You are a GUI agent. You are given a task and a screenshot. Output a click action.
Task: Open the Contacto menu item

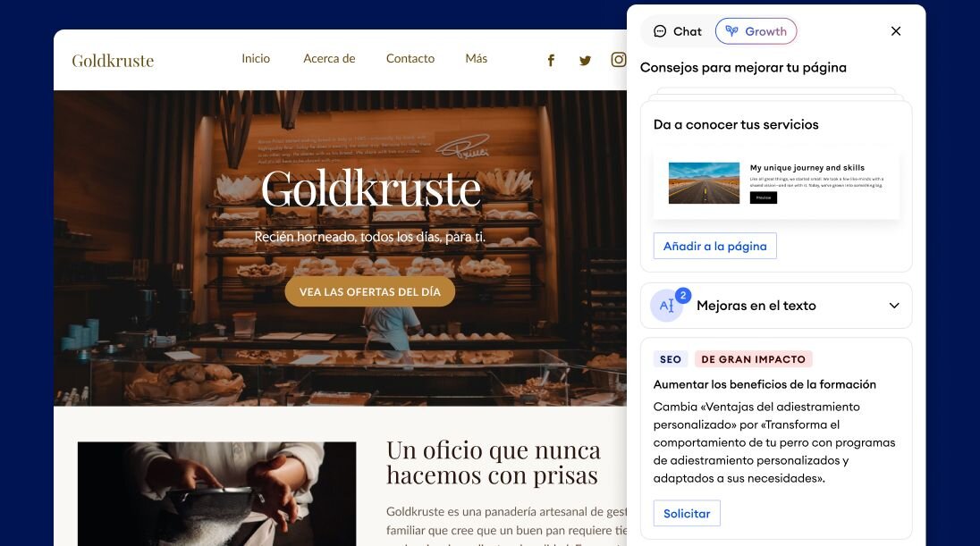click(410, 59)
